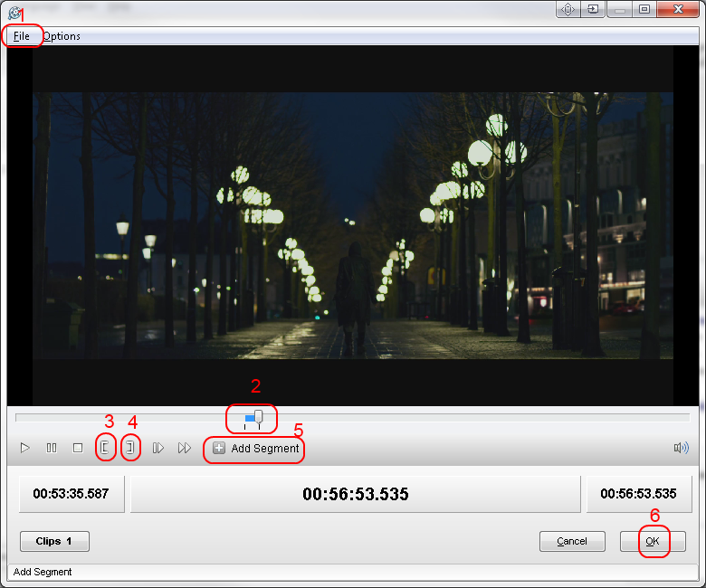706x588 pixels.
Task: Click the center-window icon in the title bar
Action: click(568, 9)
